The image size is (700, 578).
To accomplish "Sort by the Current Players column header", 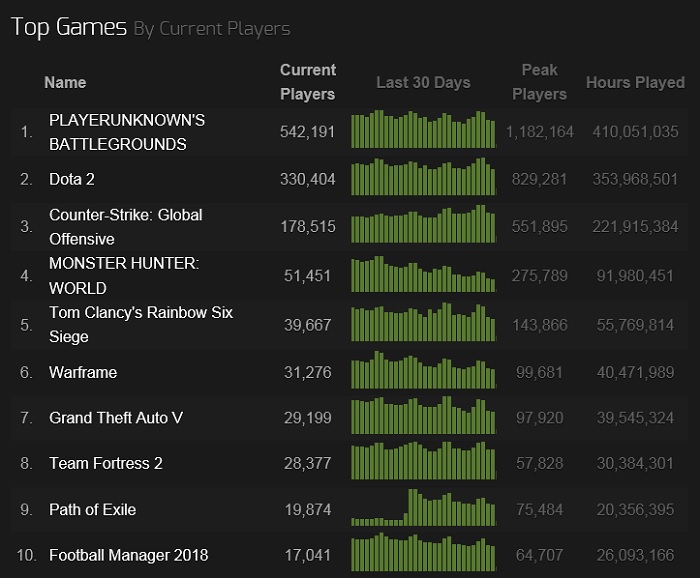I will pos(307,82).
